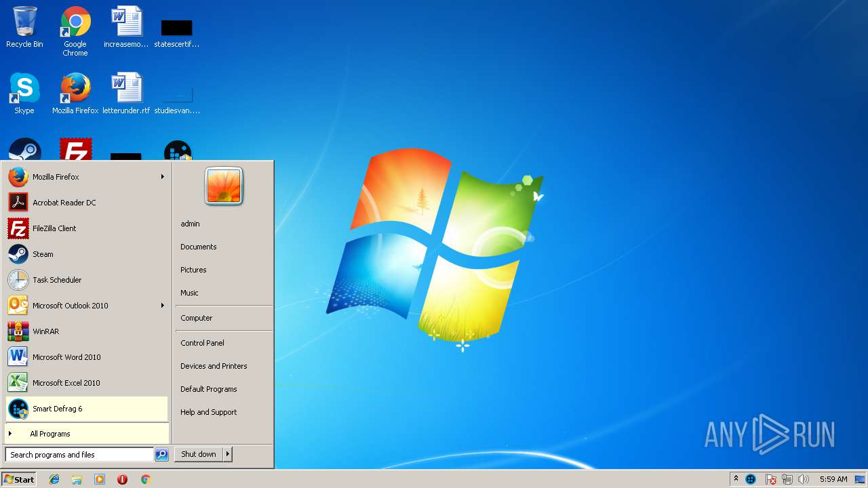Screen dimensions: 868x488
Task: Open Task Scheduler from Start menu
Action: [87, 280]
